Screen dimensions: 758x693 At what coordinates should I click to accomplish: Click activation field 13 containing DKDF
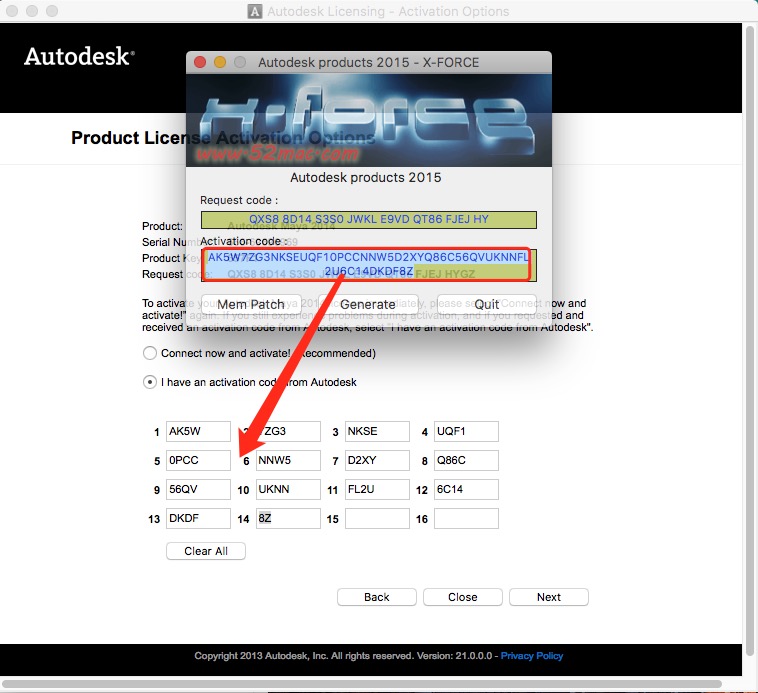click(198, 519)
